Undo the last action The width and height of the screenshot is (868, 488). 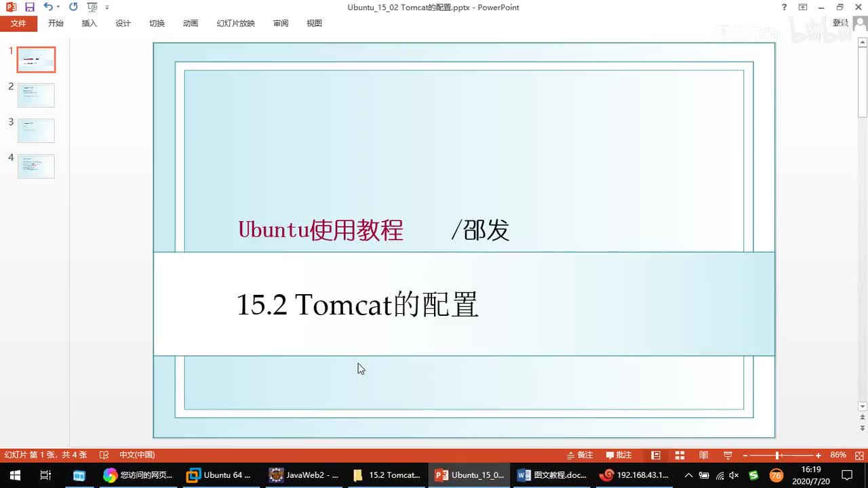(47, 7)
